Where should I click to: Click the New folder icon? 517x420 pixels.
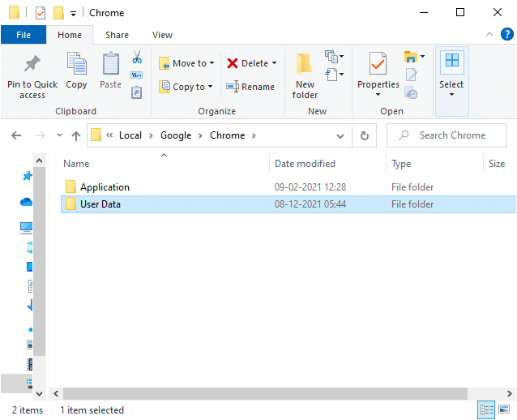304,63
